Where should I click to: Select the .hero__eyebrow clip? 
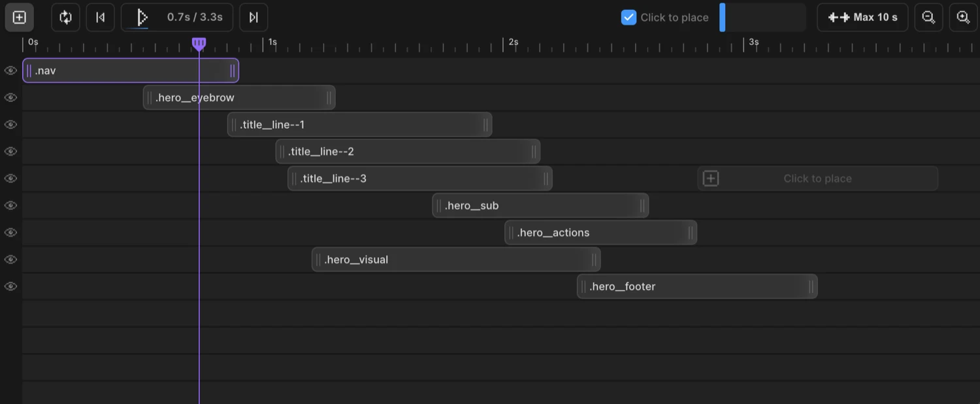point(238,97)
